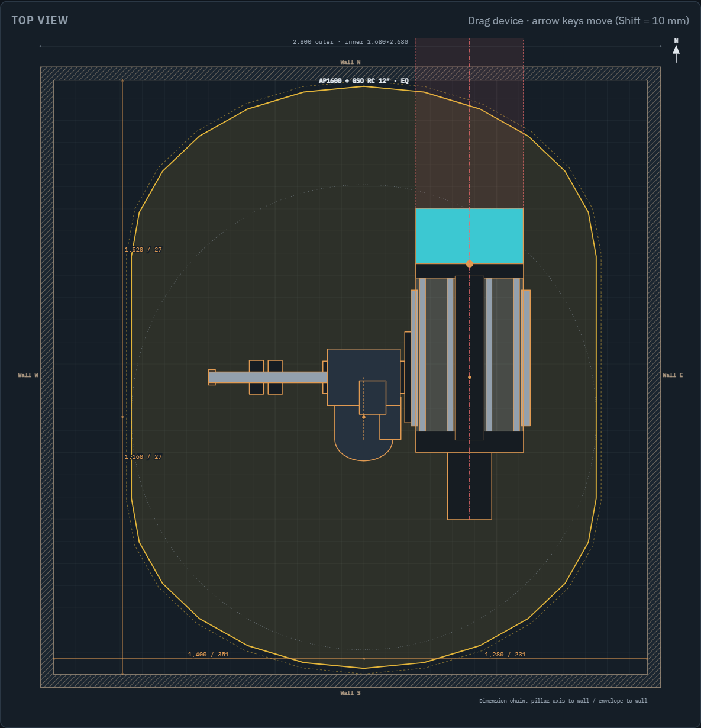Screen dimensions: 701x728
Task: Click the Wall S label
Action: coord(350,693)
